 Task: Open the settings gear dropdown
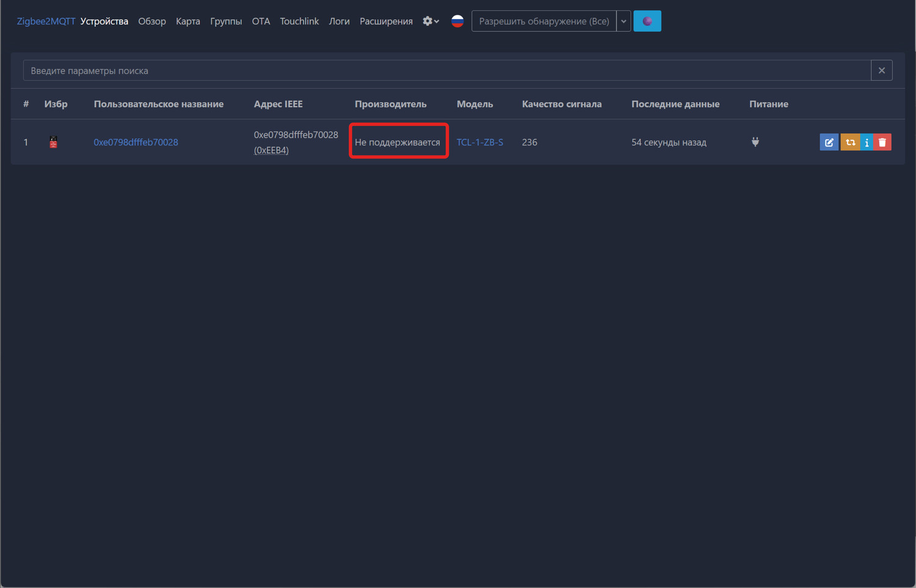431,21
